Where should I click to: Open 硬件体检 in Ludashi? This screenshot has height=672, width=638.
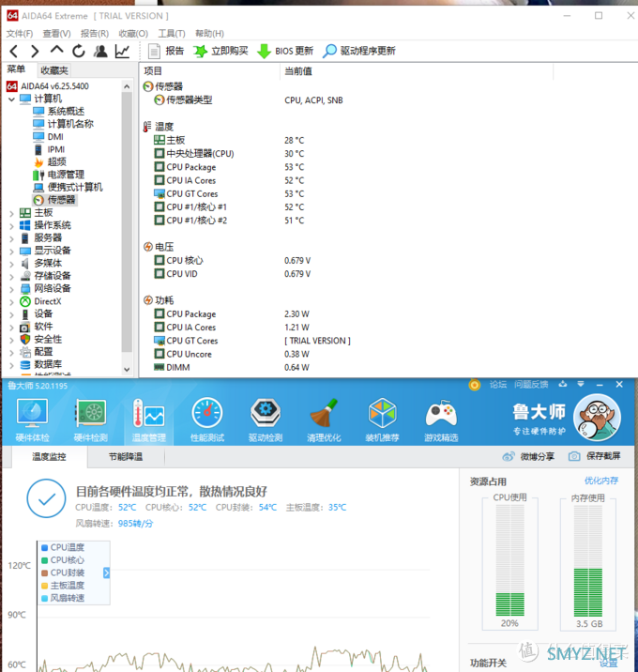pyautogui.click(x=32, y=420)
